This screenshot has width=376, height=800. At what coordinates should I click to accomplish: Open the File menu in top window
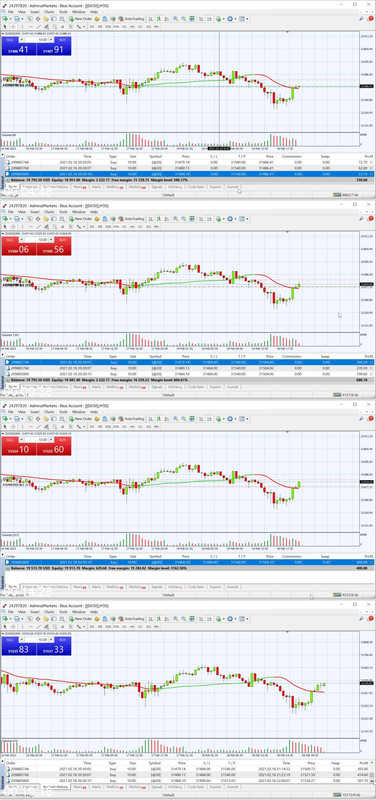pos(10,13)
